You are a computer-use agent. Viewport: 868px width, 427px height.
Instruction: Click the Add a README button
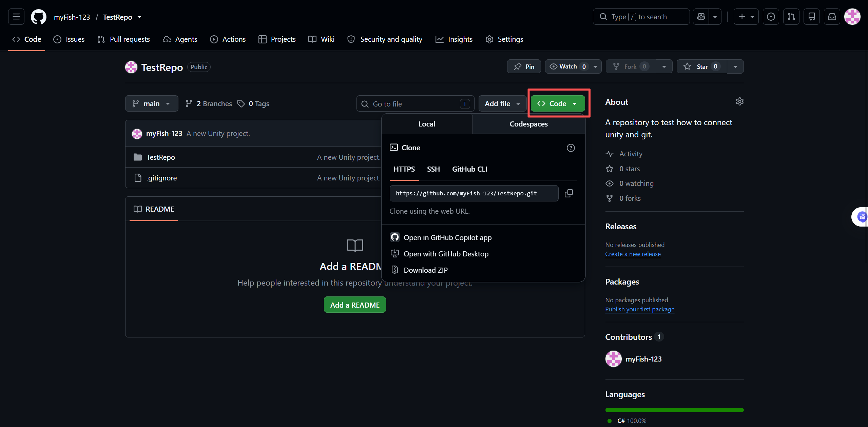[x=355, y=305]
